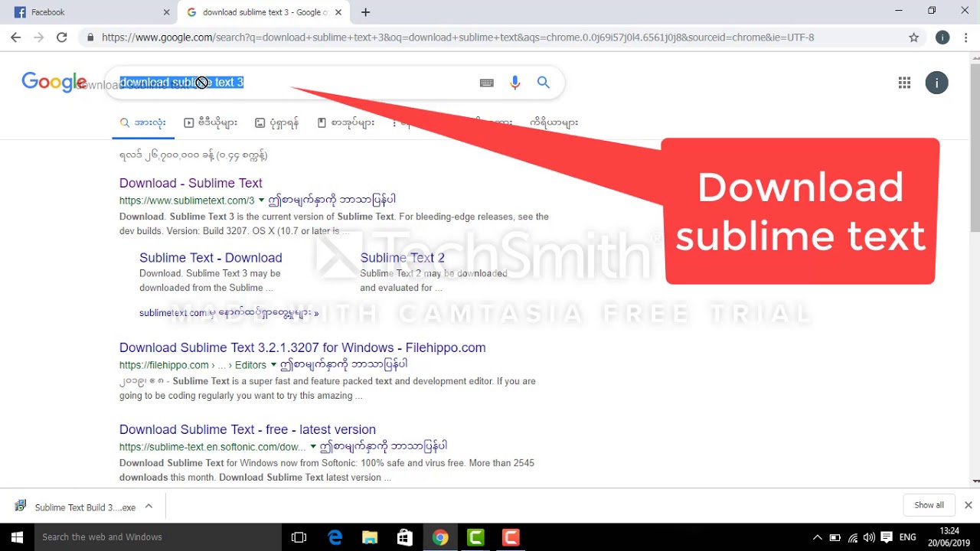Translate the Softonic result page link
Image resolution: width=980 pixels, height=551 pixels.
pyautogui.click(x=384, y=446)
